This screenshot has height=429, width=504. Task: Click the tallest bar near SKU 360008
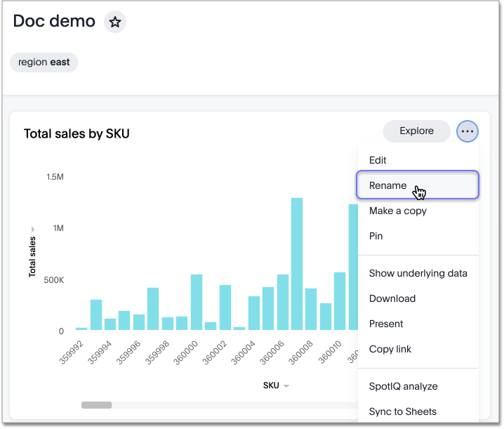click(x=297, y=263)
